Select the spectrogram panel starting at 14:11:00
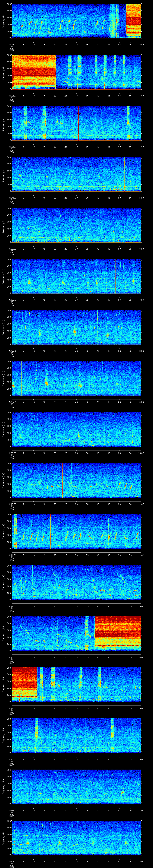The width and height of the screenshot is (153, 868). point(76,531)
